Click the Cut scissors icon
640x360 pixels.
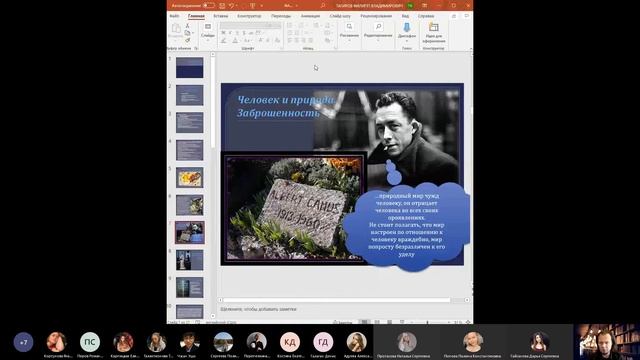coord(187,26)
